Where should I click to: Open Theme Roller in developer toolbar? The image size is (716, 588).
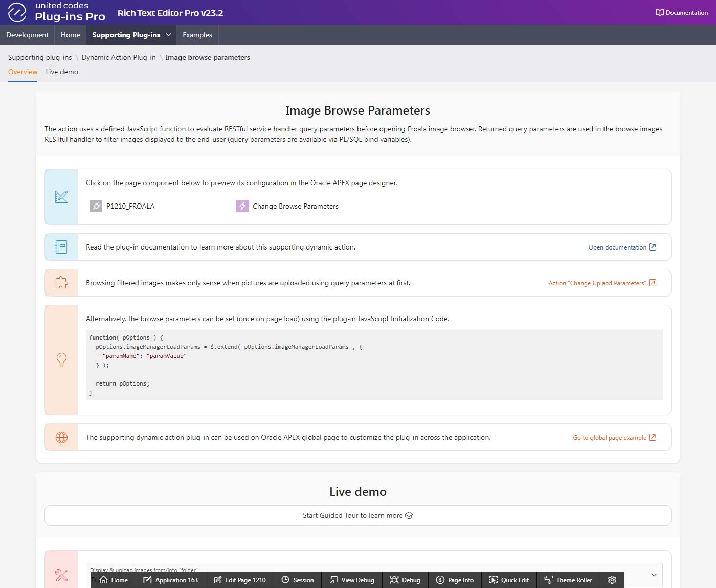[568, 580]
